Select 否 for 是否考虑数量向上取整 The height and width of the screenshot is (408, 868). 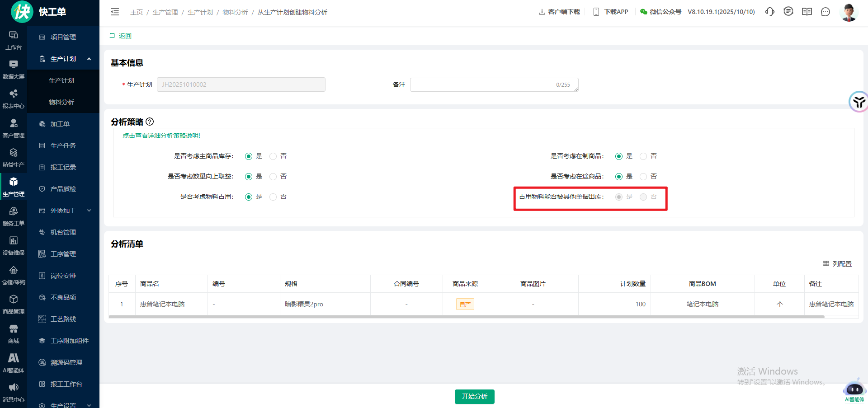pyautogui.click(x=273, y=177)
